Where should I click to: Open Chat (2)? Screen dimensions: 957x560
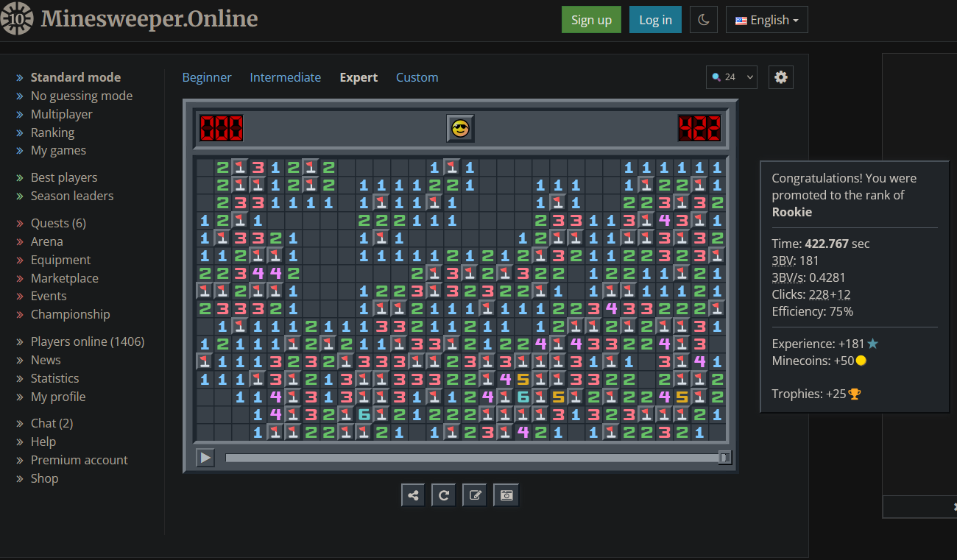pyautogui.click(x=52, y=423)
